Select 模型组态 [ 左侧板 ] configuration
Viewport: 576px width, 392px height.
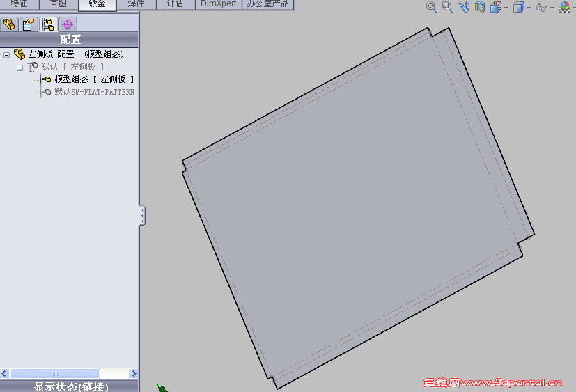(x=94, y=79)
